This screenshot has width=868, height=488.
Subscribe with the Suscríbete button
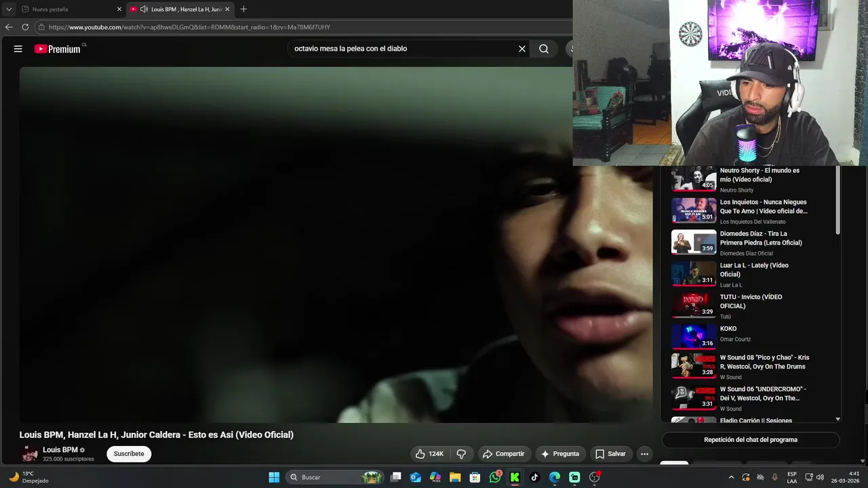point(129,454)
